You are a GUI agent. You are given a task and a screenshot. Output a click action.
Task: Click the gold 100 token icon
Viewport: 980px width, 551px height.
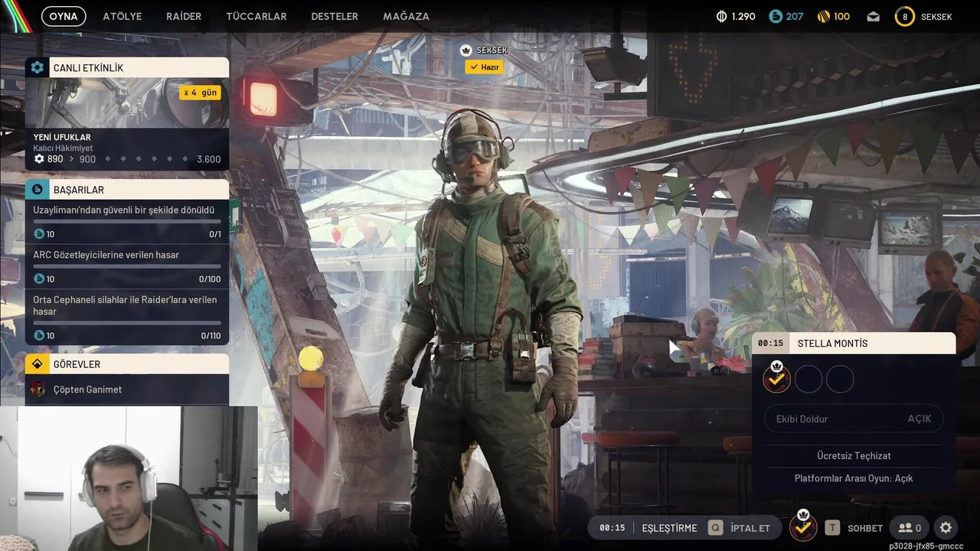click(x=824, y=16)
